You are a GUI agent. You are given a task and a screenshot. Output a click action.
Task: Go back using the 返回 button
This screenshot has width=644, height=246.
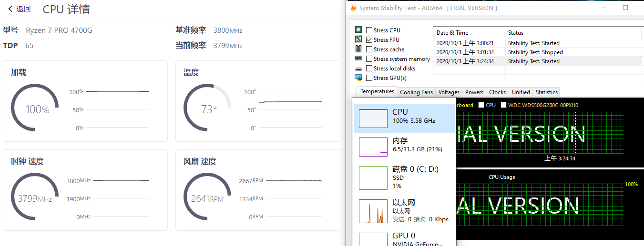tap(19, 9)
